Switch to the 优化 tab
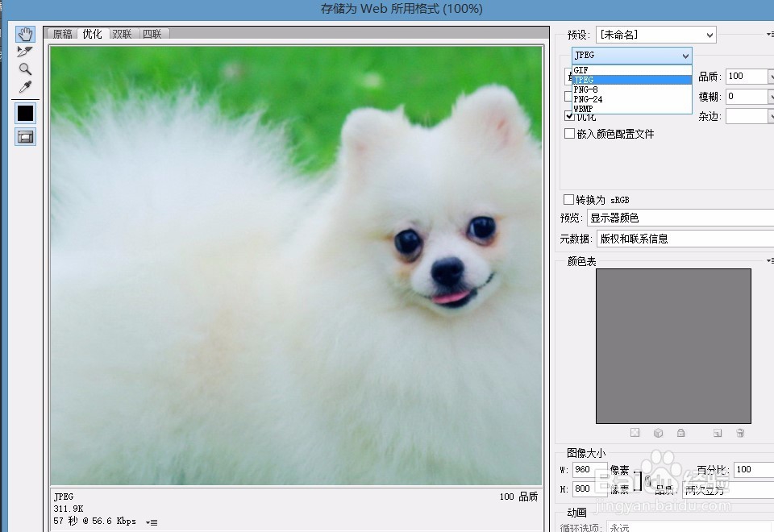Image resolution: width=774 pixels, height=532 pixels. (92, 34)
